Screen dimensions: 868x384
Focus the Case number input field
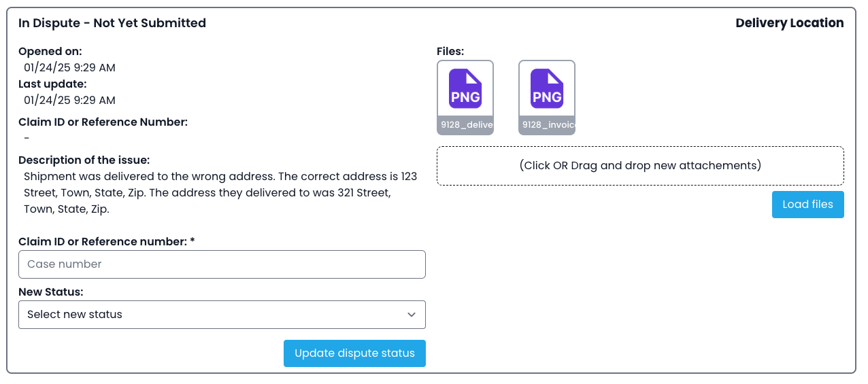[222, 264]
